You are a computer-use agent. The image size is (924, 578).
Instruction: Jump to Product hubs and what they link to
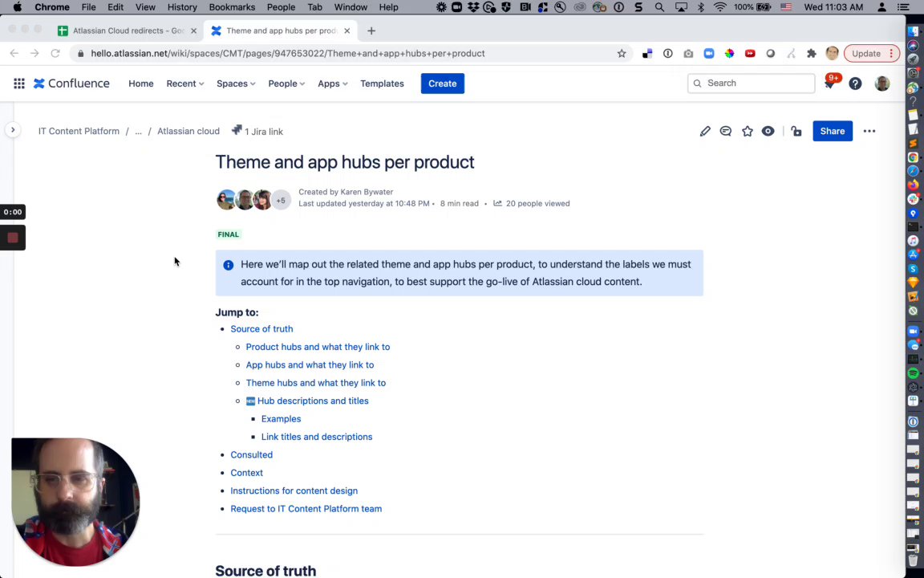pos(318,347)
